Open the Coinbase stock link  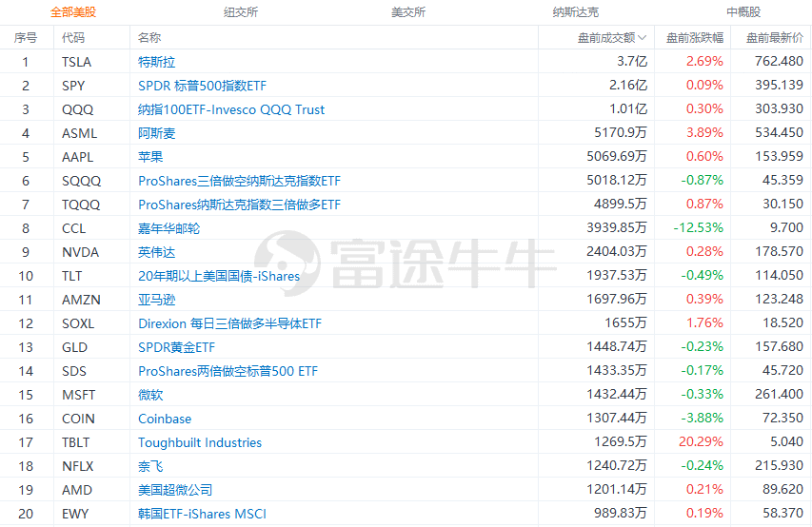(164, 419)
